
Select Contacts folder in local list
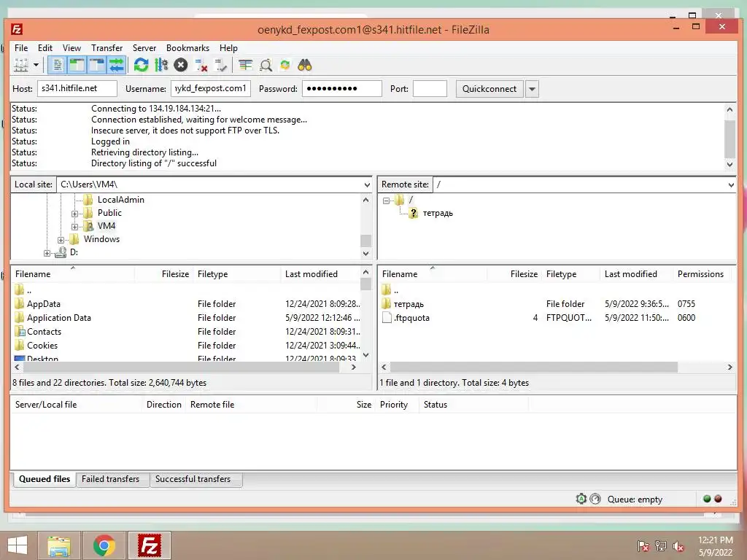tap(44, 332)
